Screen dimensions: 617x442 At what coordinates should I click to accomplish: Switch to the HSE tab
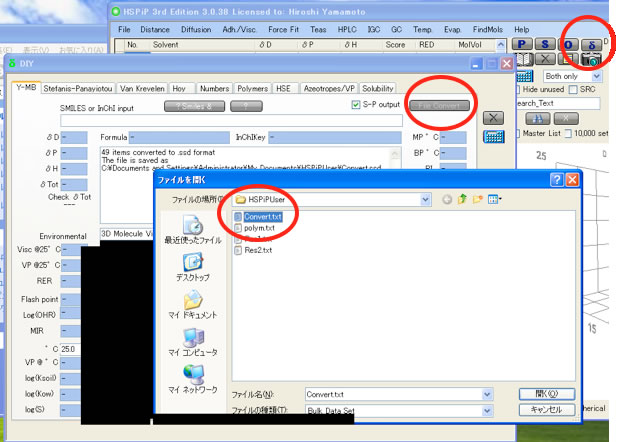coord(283,89)
